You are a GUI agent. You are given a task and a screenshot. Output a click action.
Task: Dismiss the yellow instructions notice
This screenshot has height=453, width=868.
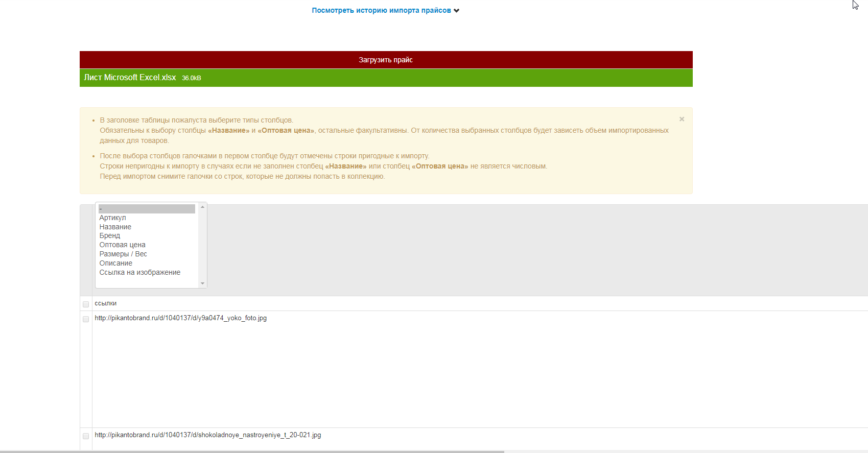(682, 119)
